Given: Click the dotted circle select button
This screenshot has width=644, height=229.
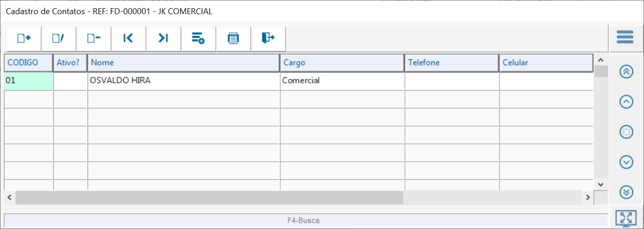Looking at the screenshot, I should click(626, 132).
